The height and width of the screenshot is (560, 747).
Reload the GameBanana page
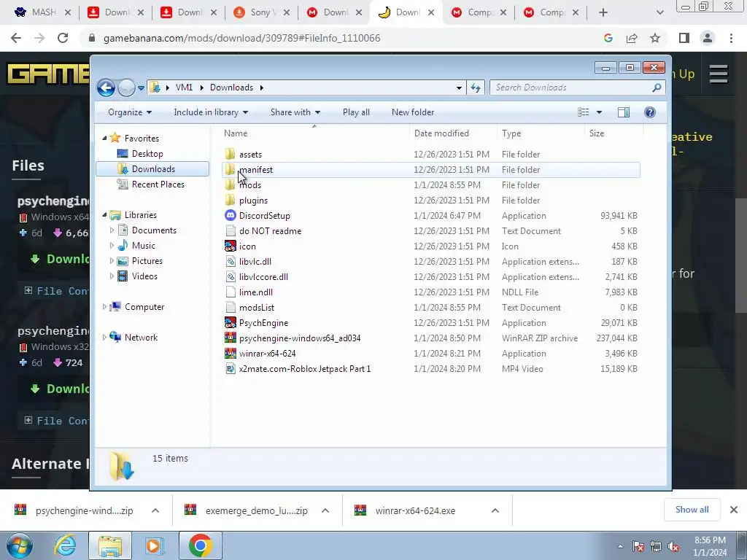(63, 38)
